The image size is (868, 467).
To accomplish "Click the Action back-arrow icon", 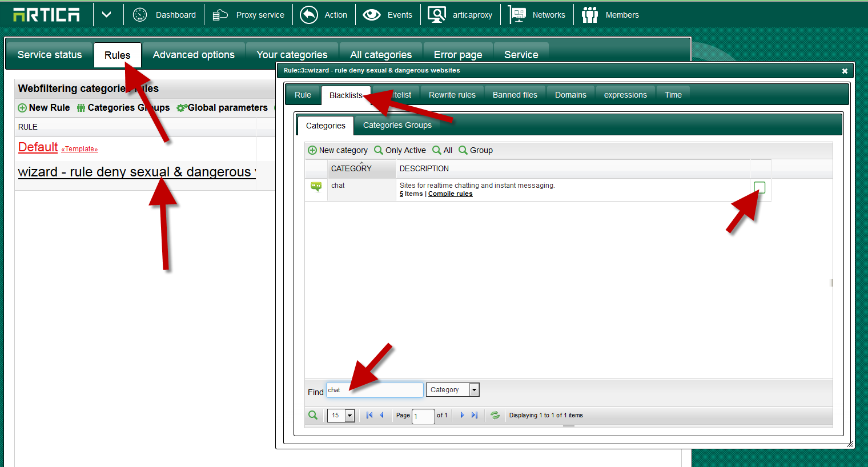I will click(309, 15).
